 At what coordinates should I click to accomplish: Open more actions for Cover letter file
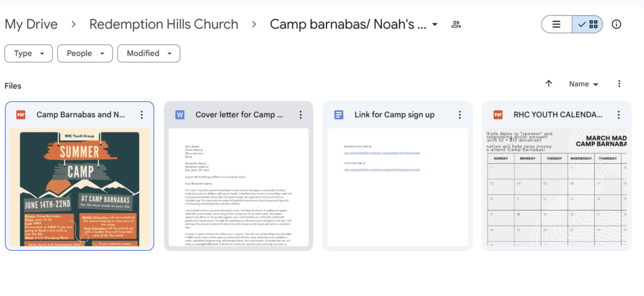(301, 115)
